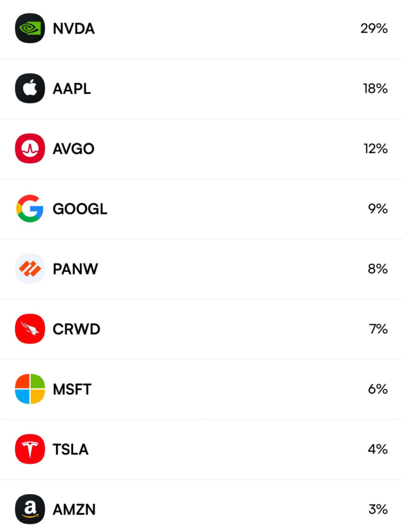Click the NVIDIA logo icon
Screen dimensions: 403x532
(30, 29)
